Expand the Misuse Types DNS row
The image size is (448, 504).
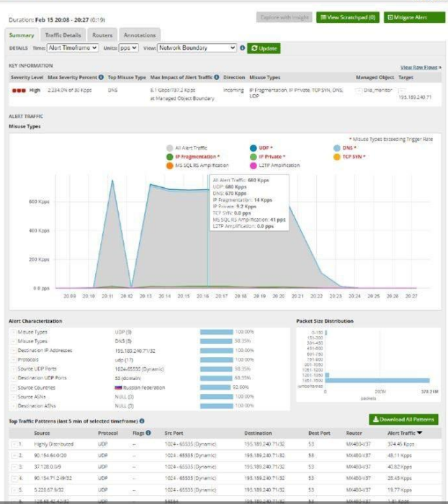[x=14, y=341]
